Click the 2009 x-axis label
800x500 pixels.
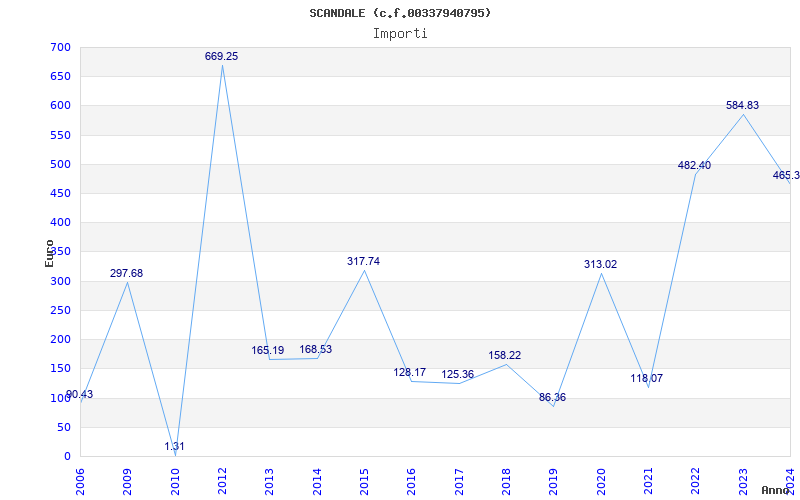pos(128,481)
